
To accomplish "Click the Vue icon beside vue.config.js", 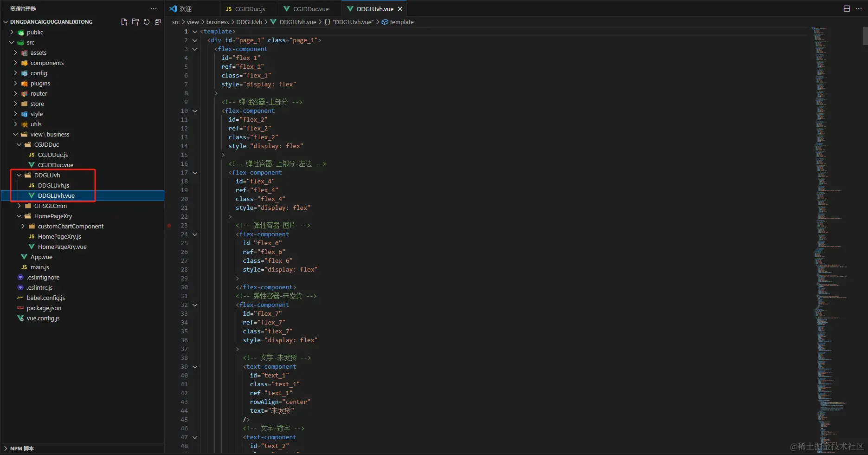I will coord(20,318).
